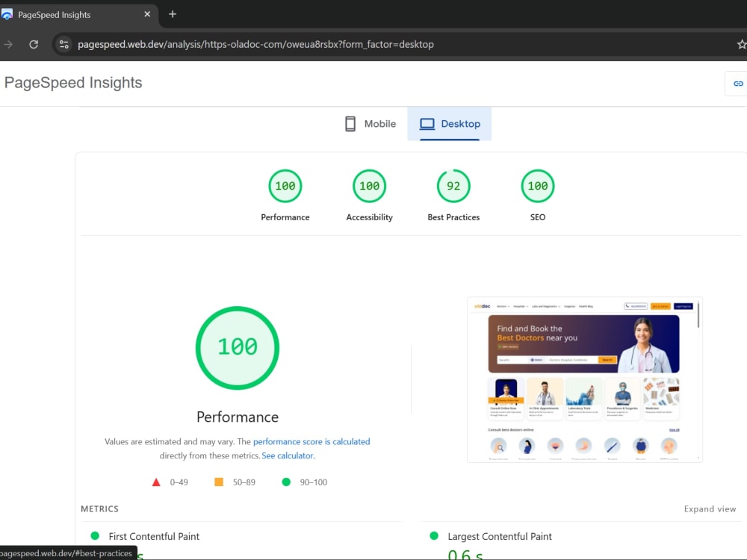Click the 'First Contentful Paint' metric label
The width and height of the screenshot is (747, 560).
coord(154,536)
